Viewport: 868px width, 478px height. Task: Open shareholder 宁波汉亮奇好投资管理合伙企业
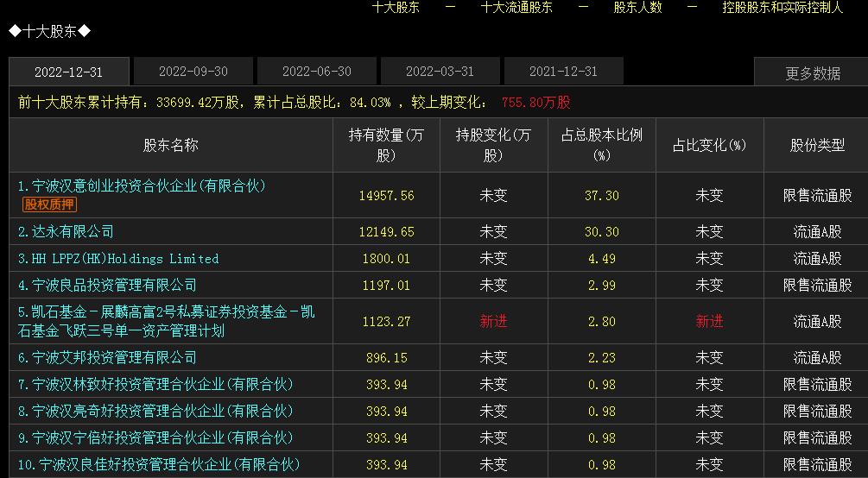(x=155, y=411)
